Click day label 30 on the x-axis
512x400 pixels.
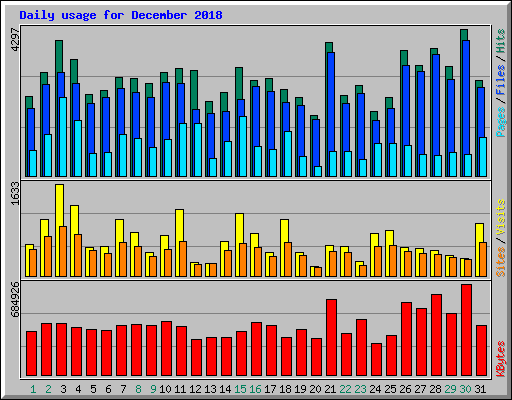pos(465,389)
